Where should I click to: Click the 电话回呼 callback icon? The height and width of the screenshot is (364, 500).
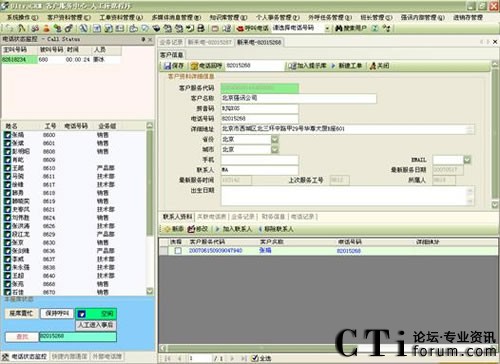(194, 66)
